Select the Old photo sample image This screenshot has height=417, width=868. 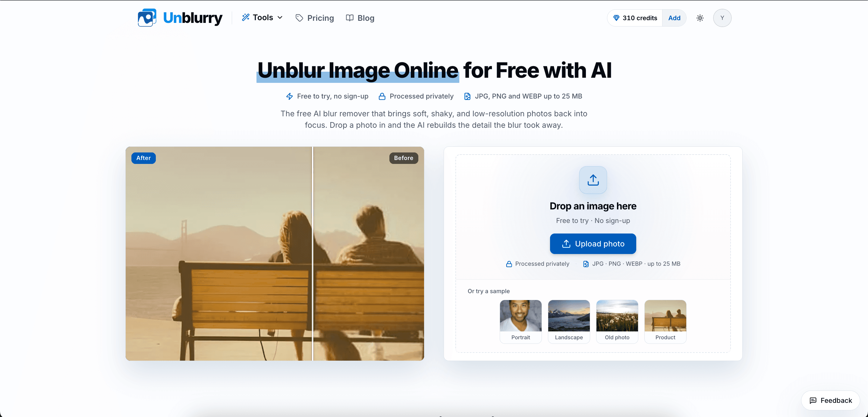tap(617, 321)
